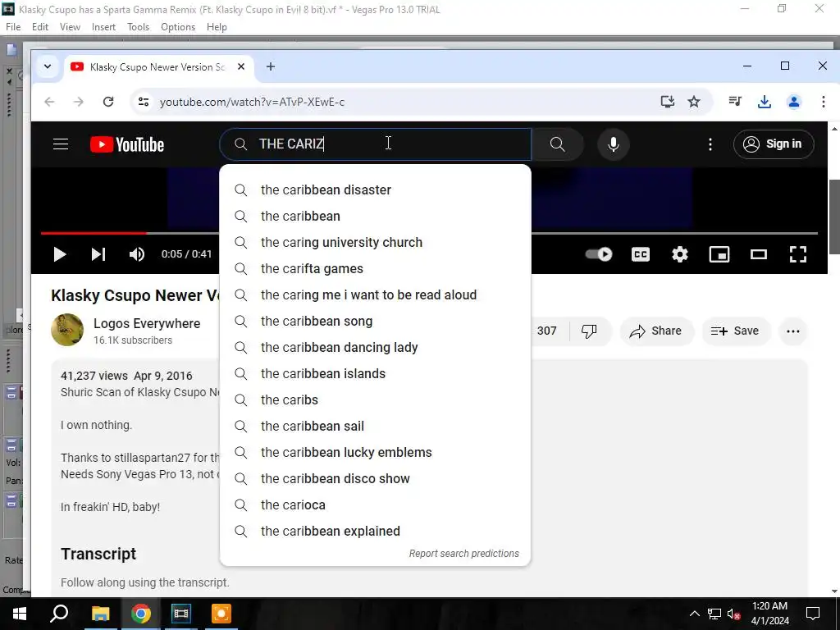
Task: Open Logos Everywhere channel avatar
Action: click(x=67, y=330)
